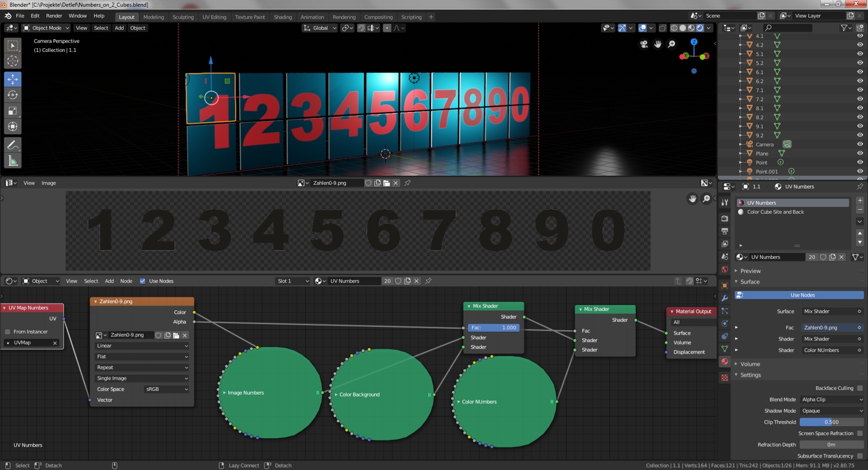Open the Color Space dropdown on the image node

[x=167, y=389]
